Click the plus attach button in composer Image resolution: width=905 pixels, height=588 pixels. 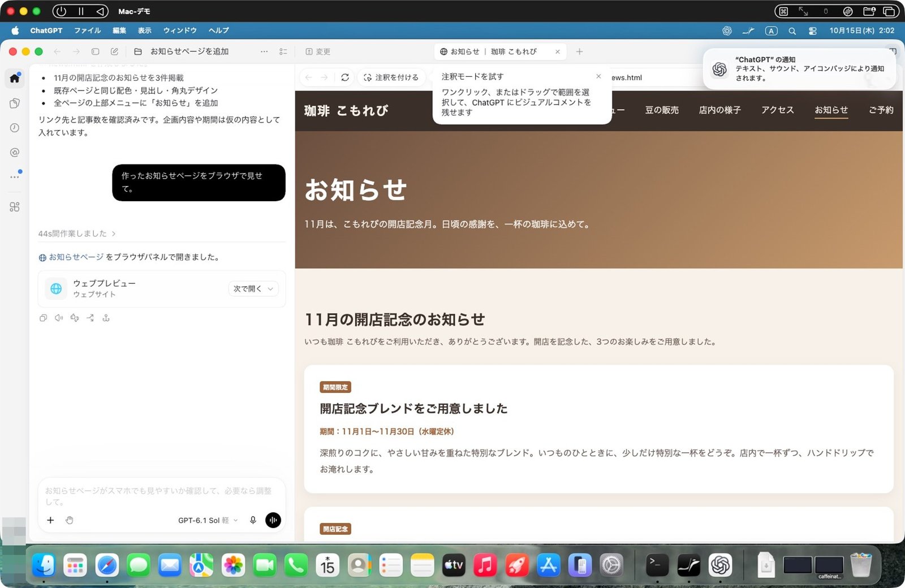[x=50, y=520]
